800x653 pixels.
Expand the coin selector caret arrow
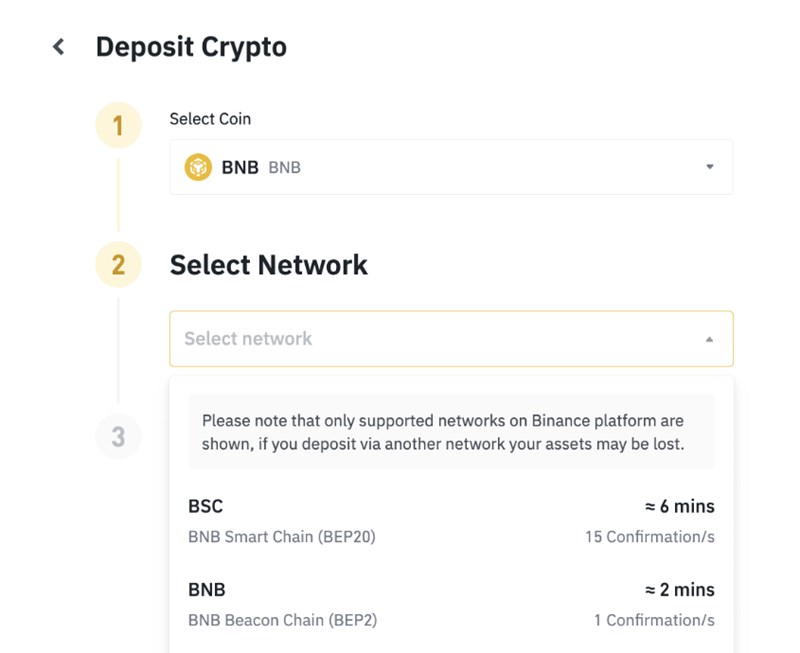click(x=709, y=167)
